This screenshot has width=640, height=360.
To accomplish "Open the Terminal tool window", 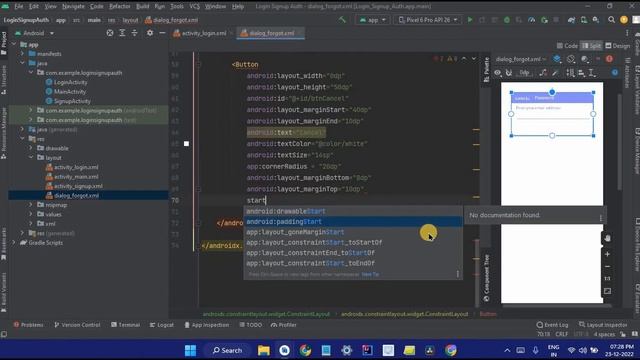I will point(125,325).
